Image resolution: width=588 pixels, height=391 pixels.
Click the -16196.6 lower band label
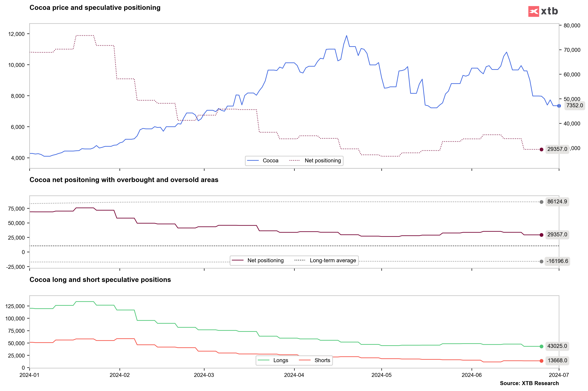tap(557, 261)
